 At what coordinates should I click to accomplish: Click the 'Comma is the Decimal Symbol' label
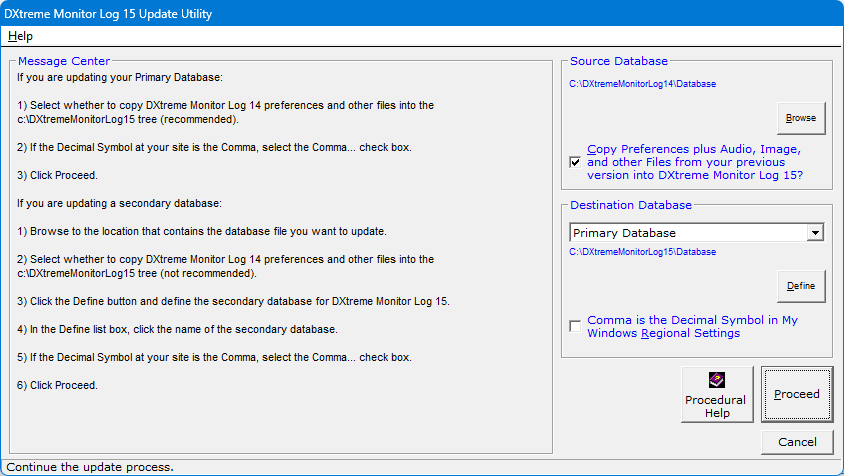[x=693, y=326]
